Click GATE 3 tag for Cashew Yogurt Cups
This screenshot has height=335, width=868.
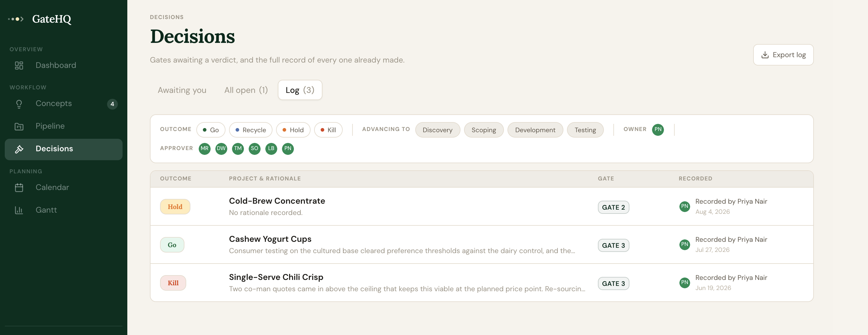tap(613, 246)
